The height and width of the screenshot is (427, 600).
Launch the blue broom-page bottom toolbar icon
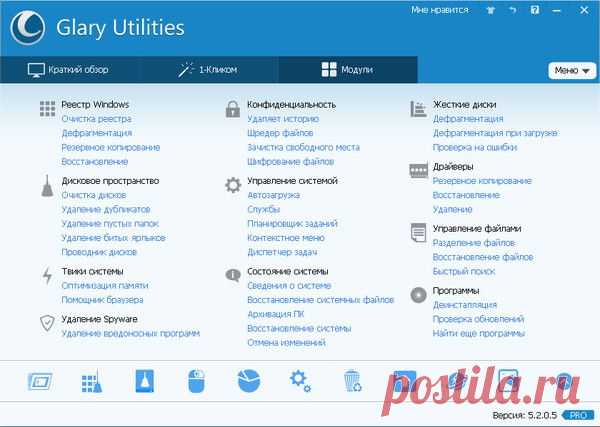145,381
